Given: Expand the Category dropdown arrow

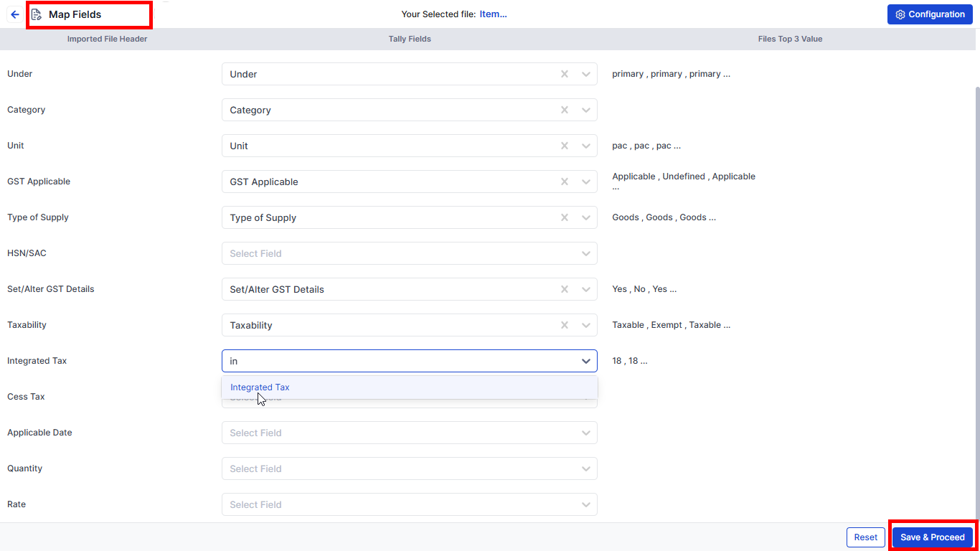Looking at the screenshot, I should coord(586,110).
